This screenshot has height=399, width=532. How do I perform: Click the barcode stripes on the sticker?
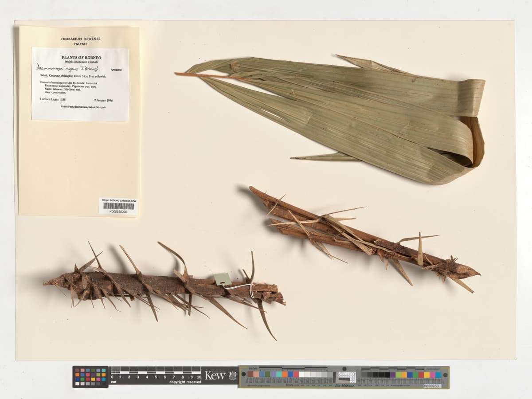point(119,206)
